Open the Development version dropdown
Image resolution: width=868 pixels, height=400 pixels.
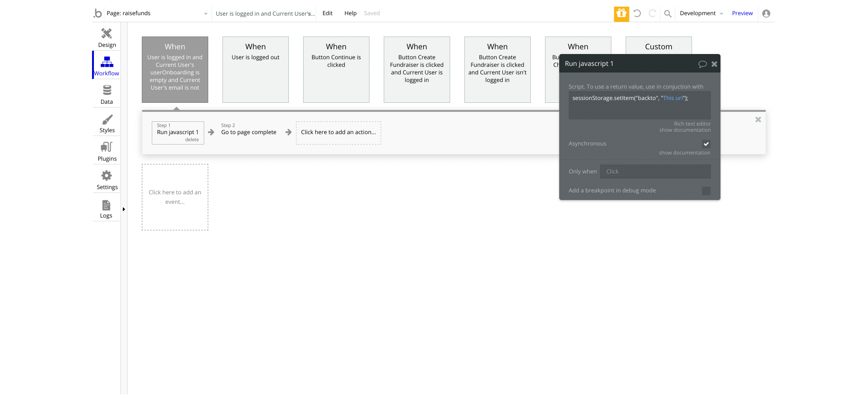point(701,13)
